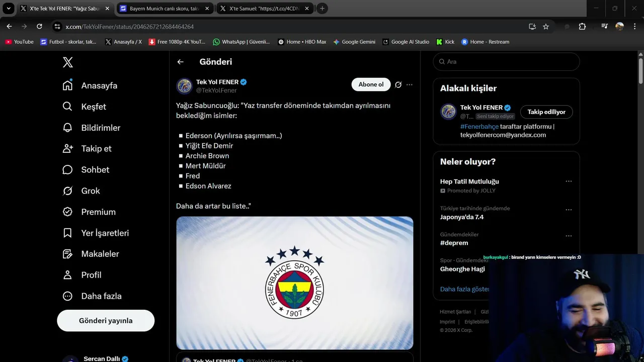Open Sohbet chat in the sidebar
This screenshot has width=644, height=362.
[x=86, y=170]
